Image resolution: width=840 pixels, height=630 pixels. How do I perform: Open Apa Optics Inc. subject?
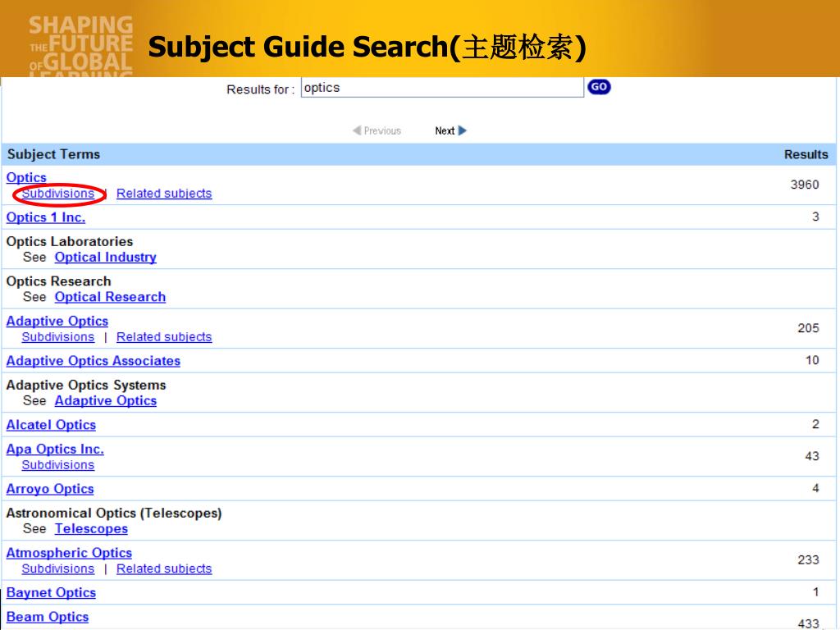[x=55, y=449]
